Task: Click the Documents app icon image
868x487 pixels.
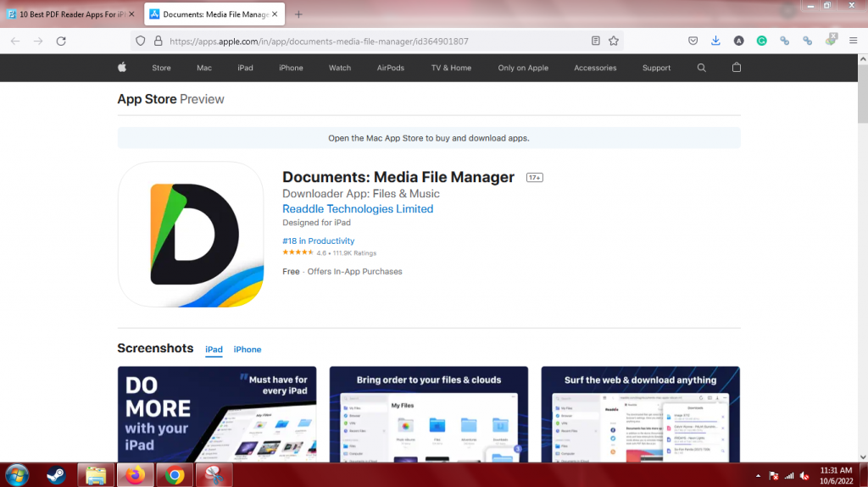Action: click(191, 235)
